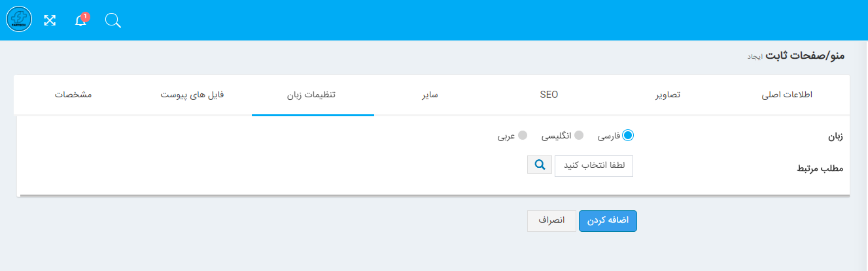Select the فارسی language radio button
The height and width of the screenshot is (271, 868).
click(x=628, y=135)
